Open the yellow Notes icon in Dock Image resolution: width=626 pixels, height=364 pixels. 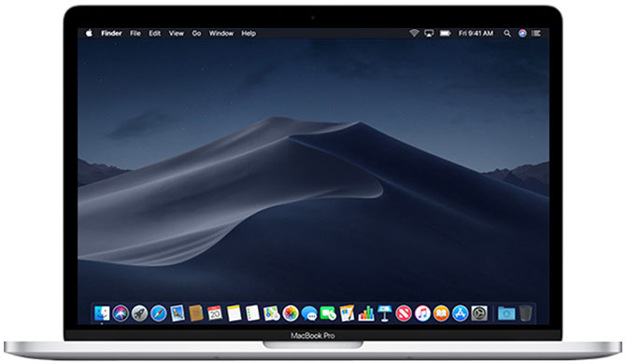click(234, 314)
